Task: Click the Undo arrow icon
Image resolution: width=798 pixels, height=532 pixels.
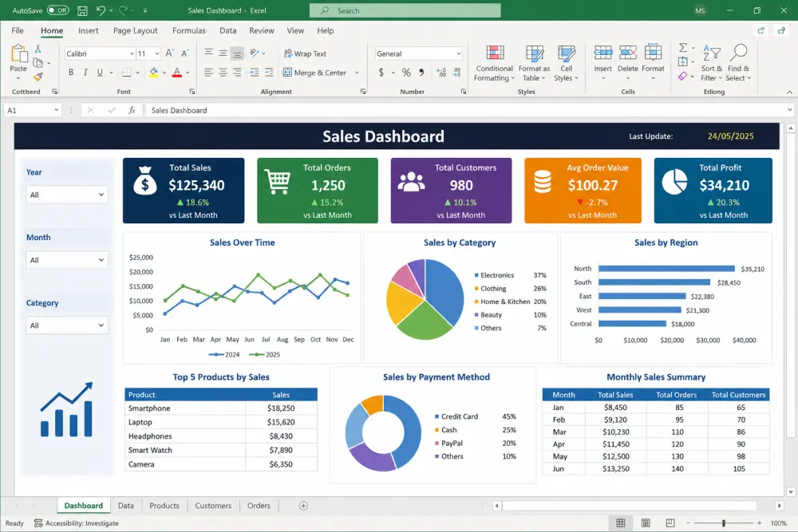Action: [x=101, y=10]
